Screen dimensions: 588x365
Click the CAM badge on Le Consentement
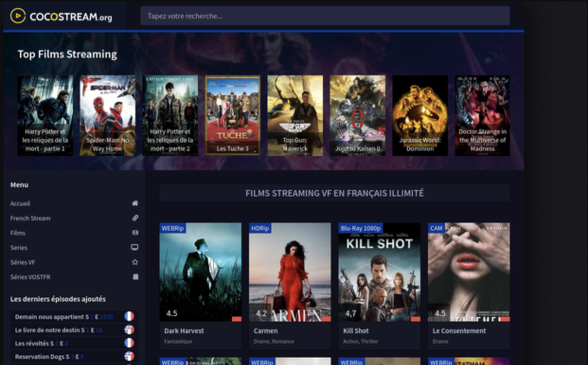point(437,228)
